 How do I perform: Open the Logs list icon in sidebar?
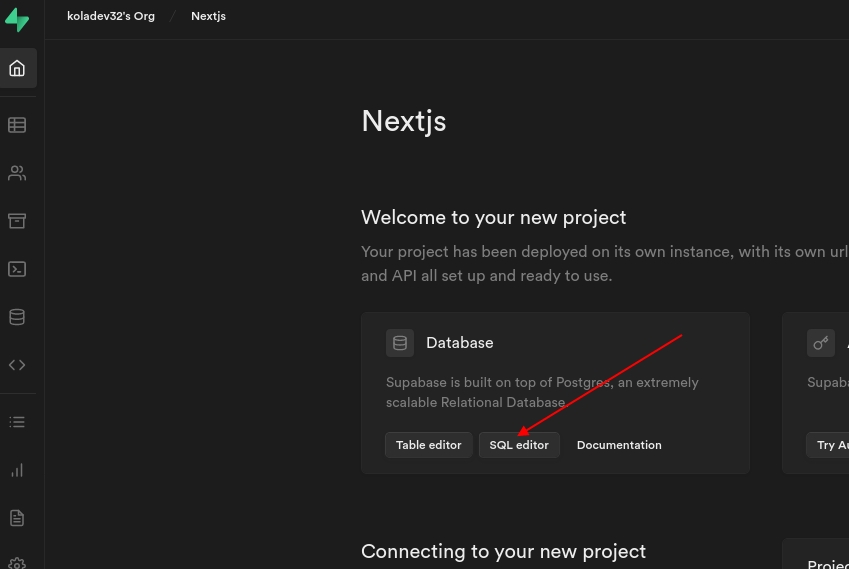pyautogui.click(x=17, y=422)
